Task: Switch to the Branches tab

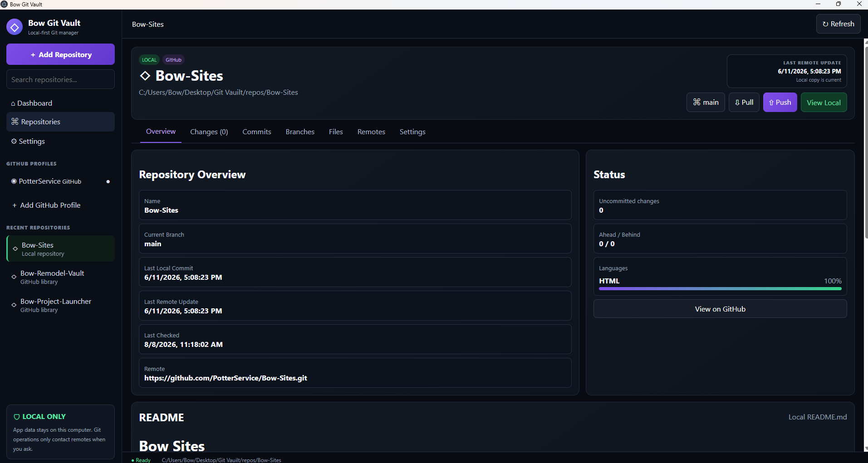Action: 300,132
